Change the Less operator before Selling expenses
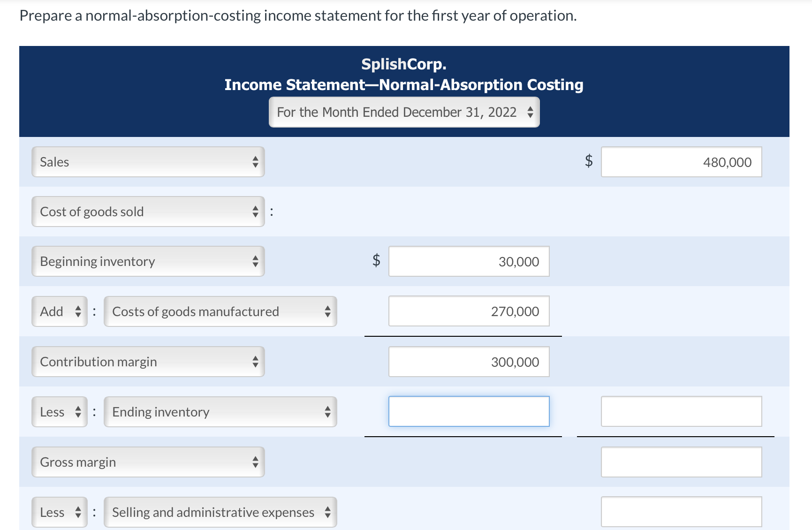 click(x=60, y=512)
